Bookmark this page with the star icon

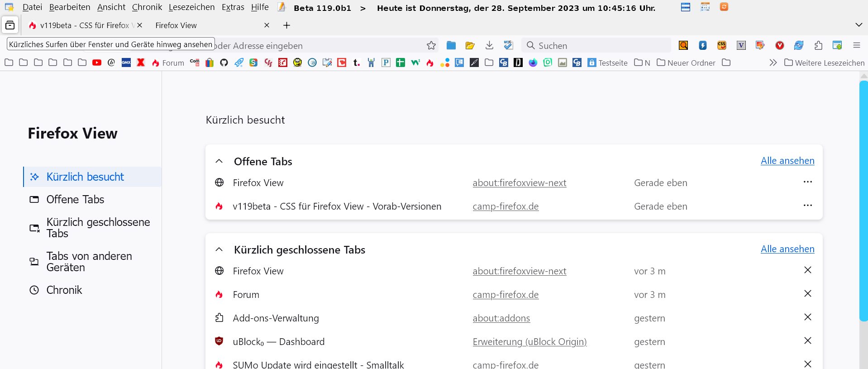coord(431,45)
